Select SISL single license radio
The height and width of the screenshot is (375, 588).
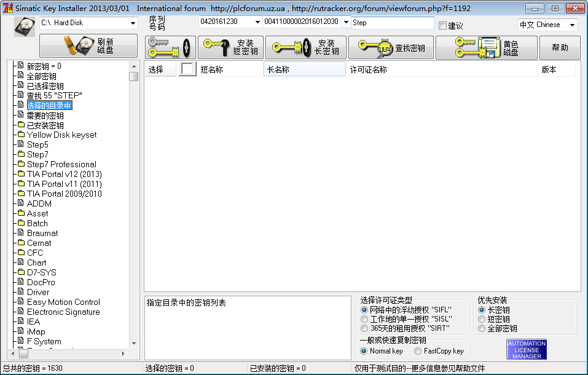coord(364,319)
